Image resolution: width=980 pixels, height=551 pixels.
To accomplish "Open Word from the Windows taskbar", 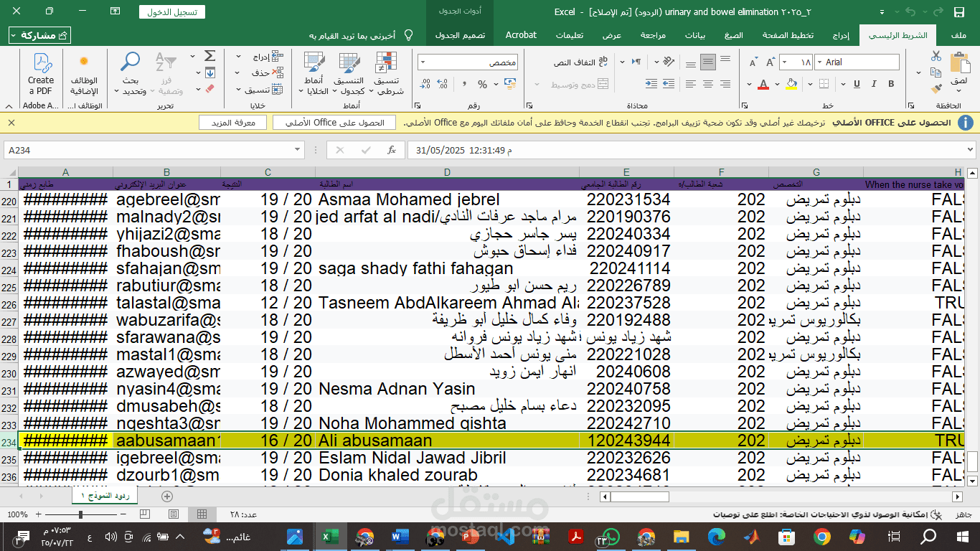I will click(400, 537).
